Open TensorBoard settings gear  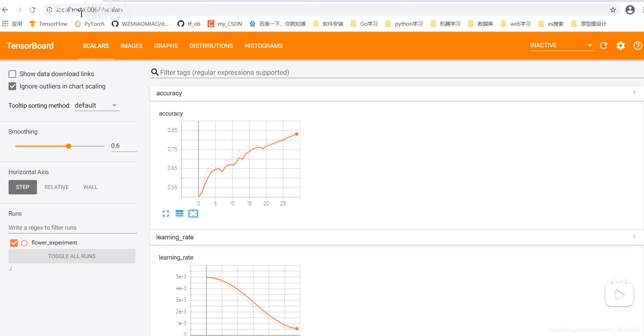pos(621,46)
